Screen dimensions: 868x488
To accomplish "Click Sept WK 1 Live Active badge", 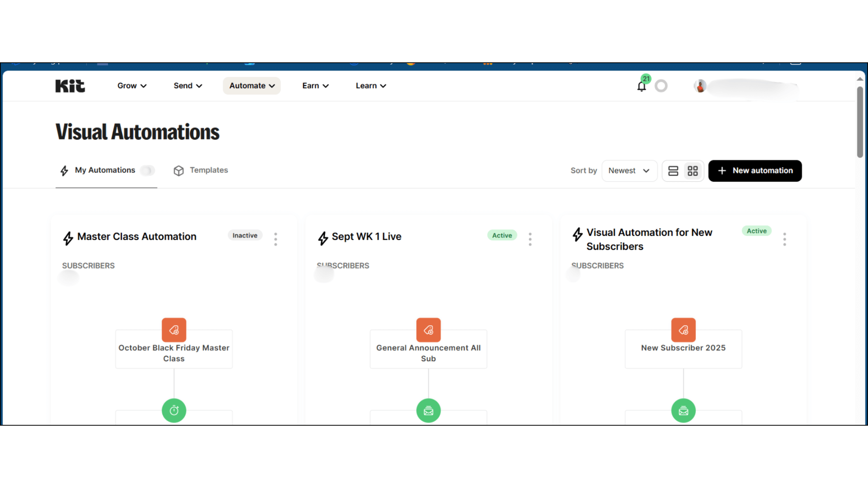I will [502, 236].
